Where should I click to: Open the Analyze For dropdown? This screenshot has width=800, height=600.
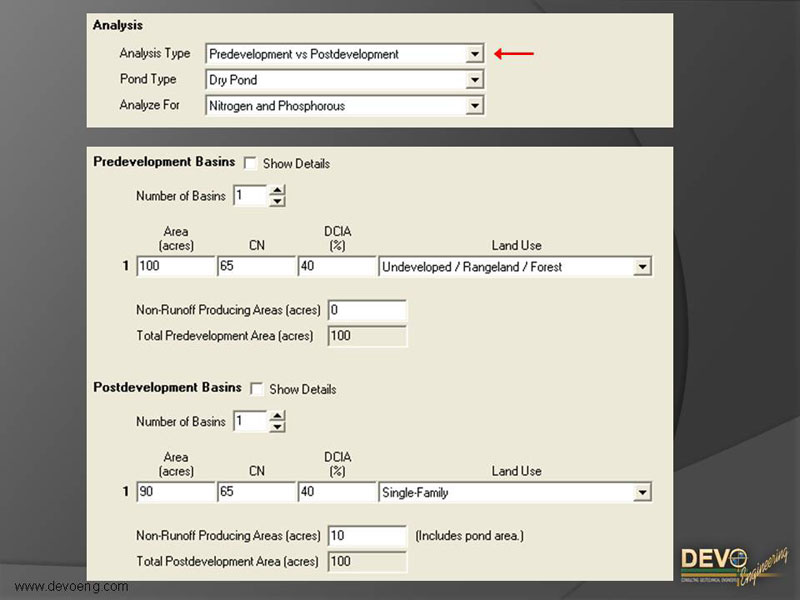coord(474,105)
